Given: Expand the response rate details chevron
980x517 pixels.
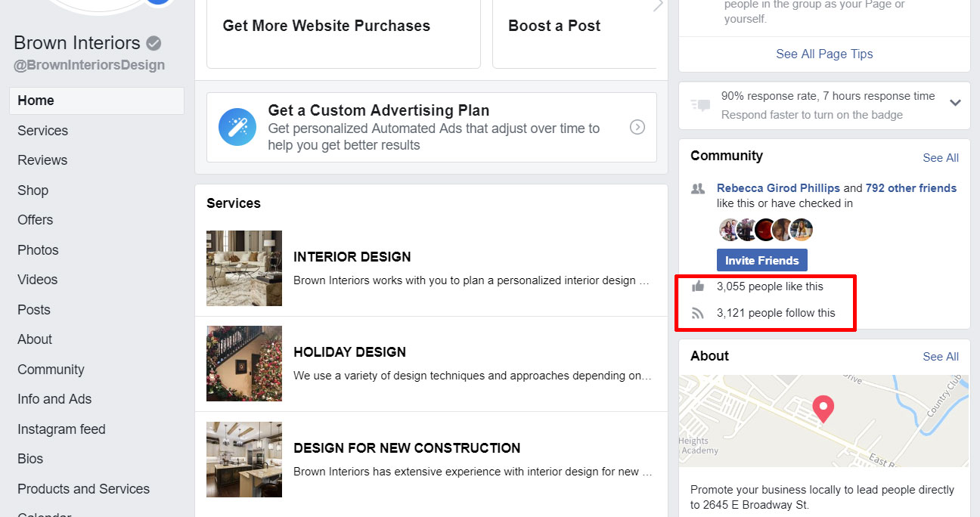Looking at the screenshot, I should [x=955, y=103].
